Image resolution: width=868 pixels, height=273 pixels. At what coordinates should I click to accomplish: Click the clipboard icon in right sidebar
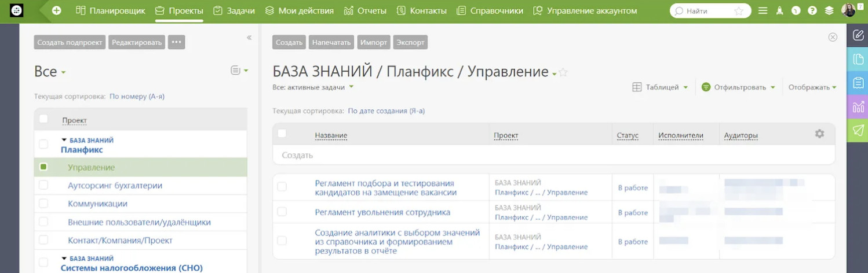point(858,83)
